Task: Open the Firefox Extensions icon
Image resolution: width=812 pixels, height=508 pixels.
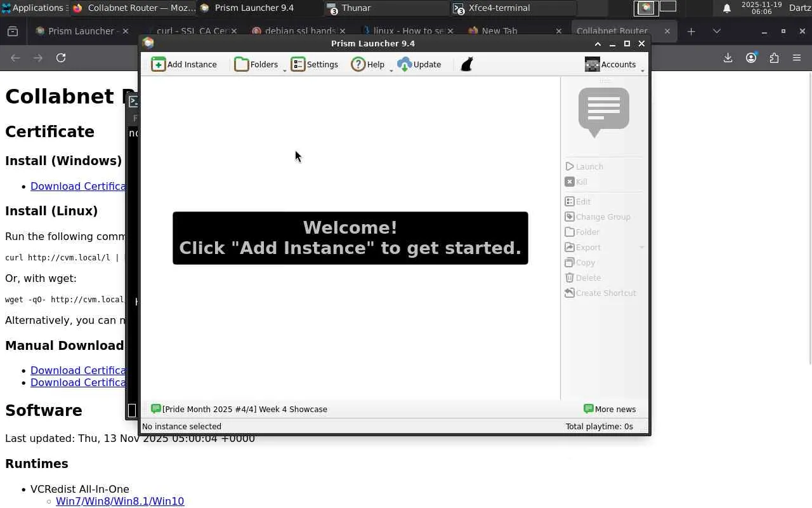Action: [x=774, y=58]
